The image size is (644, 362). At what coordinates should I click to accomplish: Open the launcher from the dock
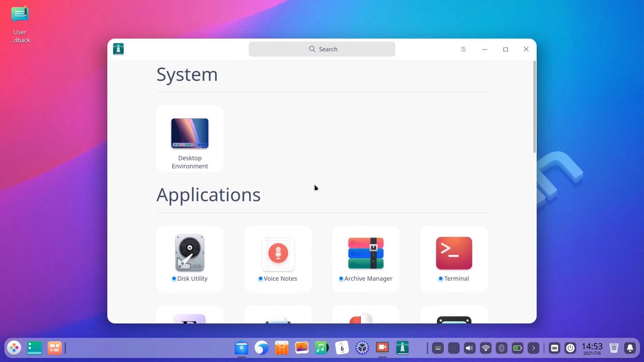pyautogui.click(x=14, y=348)
